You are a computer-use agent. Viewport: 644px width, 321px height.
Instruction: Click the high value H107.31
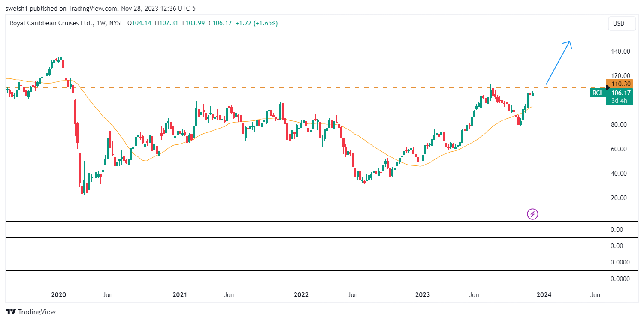tap(166, 23)
